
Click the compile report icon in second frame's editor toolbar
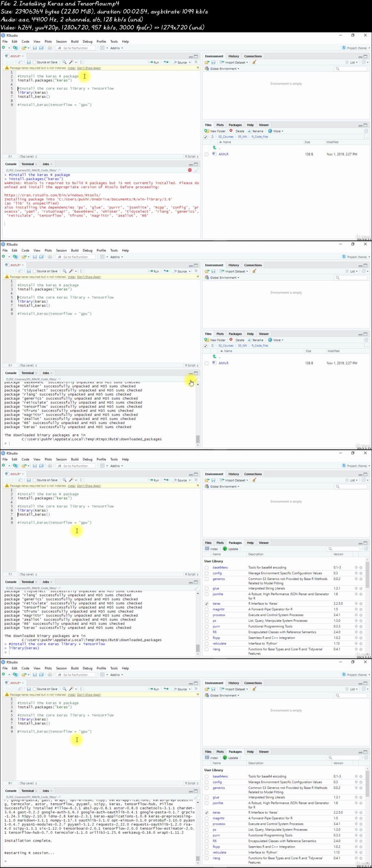click(82, 271)
